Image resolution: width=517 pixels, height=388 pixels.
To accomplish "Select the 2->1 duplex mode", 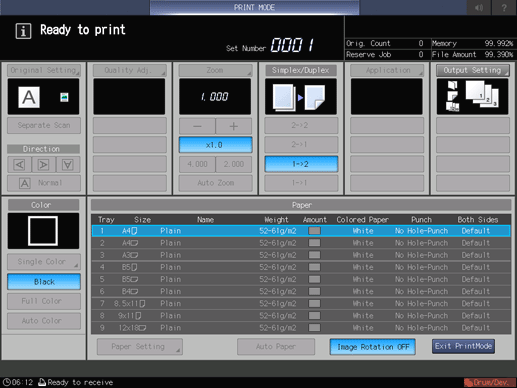I will pyautogui.click(x=301, y=144).
